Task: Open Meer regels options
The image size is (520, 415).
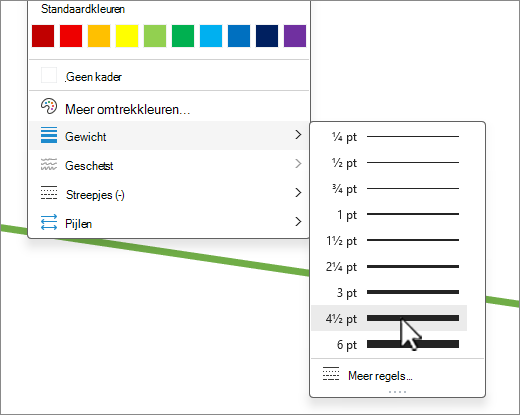Action: click(x=397, y=375)
